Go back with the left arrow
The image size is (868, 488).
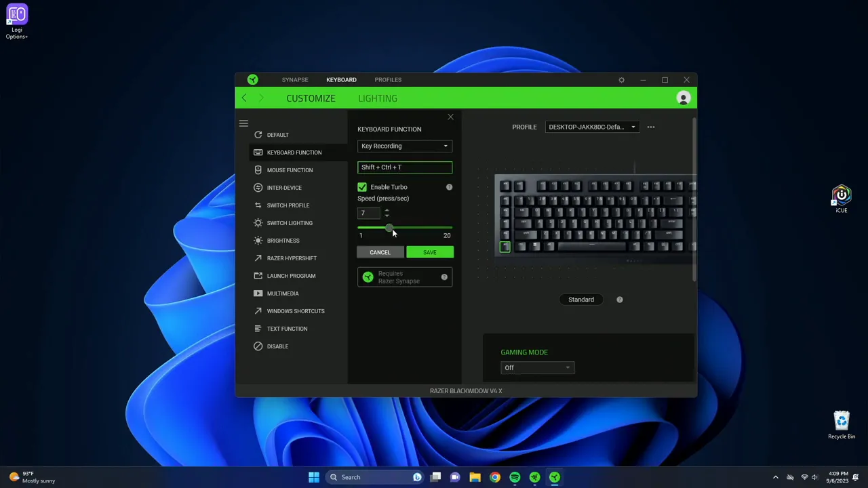pyautogui.click(x=244, y=98)
